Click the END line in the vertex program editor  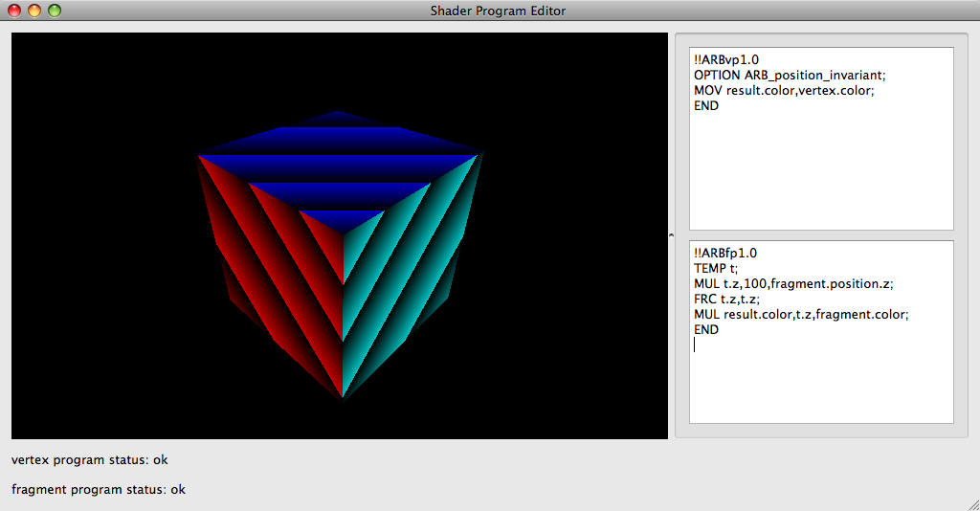pos(706,106)
